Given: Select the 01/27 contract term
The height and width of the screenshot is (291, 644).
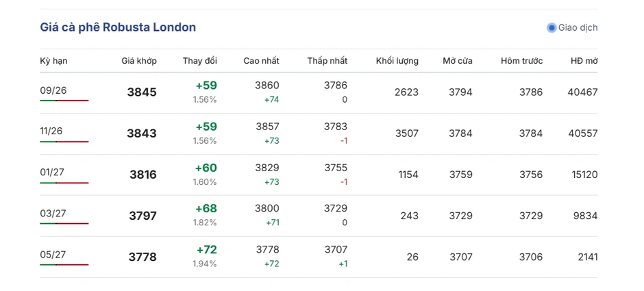Looking at the screenshot, I should click(x=52, y=173).
